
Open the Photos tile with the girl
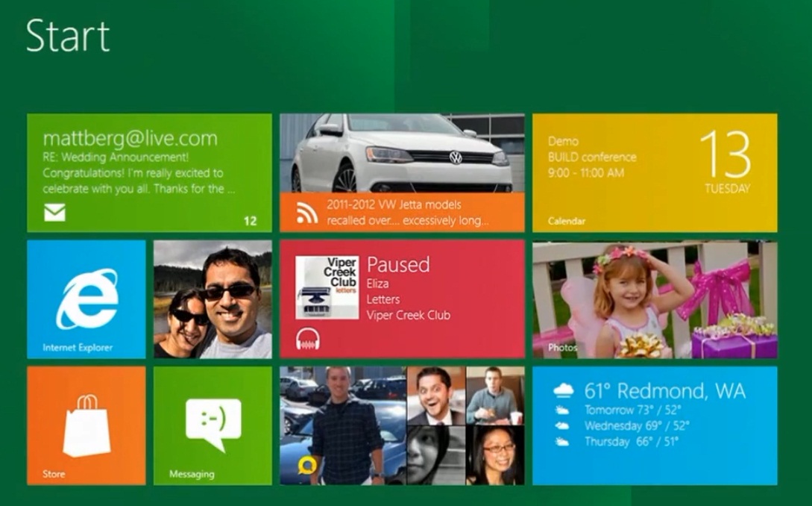pos(655,299)
